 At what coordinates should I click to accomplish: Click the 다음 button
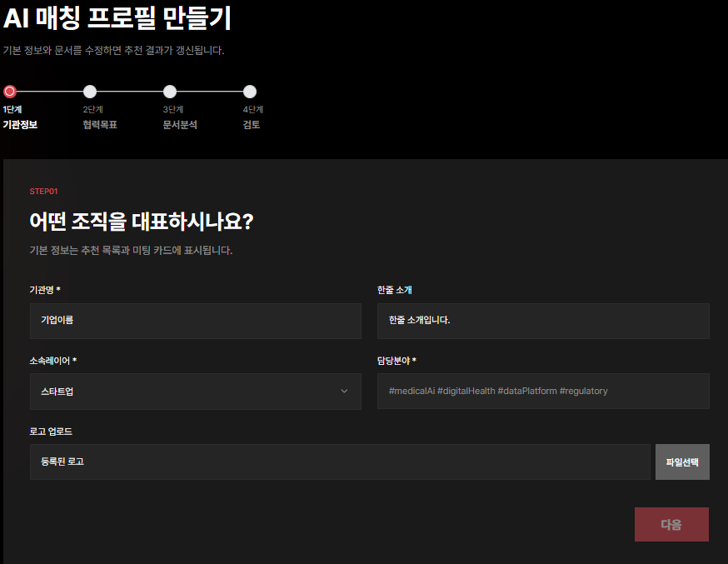(x=671, y=525)
